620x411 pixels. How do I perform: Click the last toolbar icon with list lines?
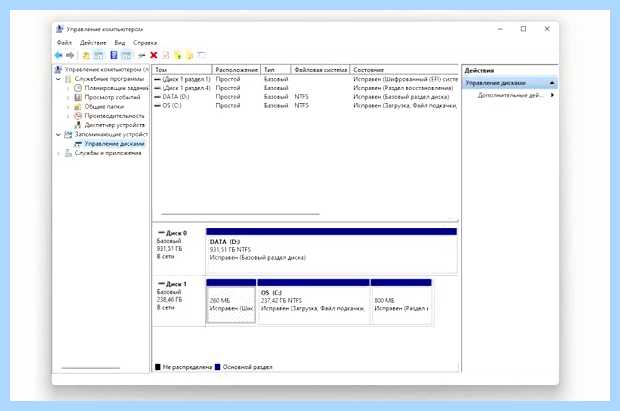click(x=202, y=55)
